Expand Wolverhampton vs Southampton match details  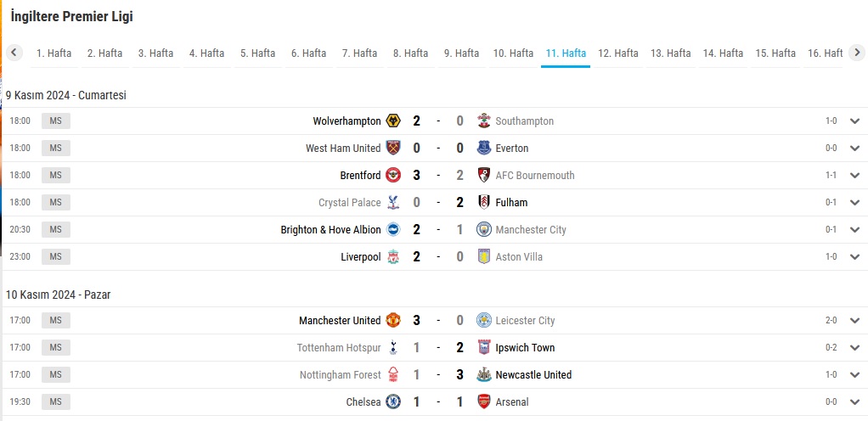(x=854, y=121)
